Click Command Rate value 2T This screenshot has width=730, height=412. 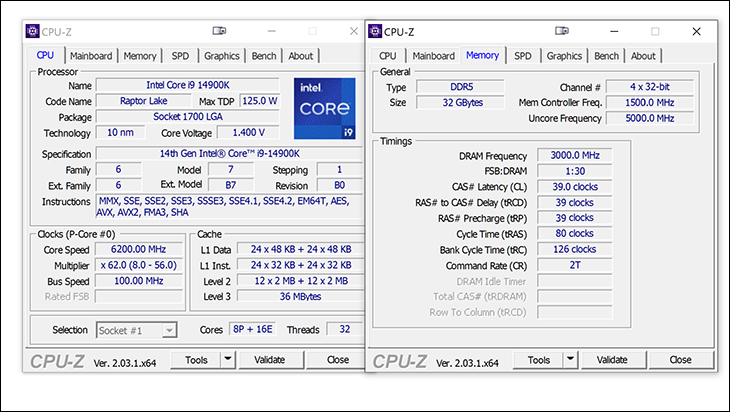pyautogui.click(x=575, y=265)
